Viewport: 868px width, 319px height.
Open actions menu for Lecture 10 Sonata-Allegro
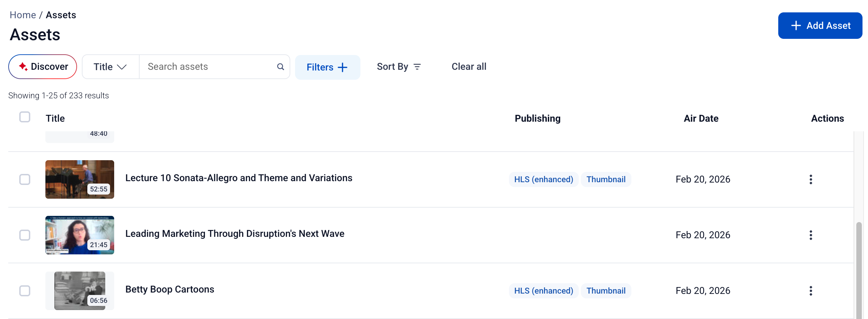(811, 179)
